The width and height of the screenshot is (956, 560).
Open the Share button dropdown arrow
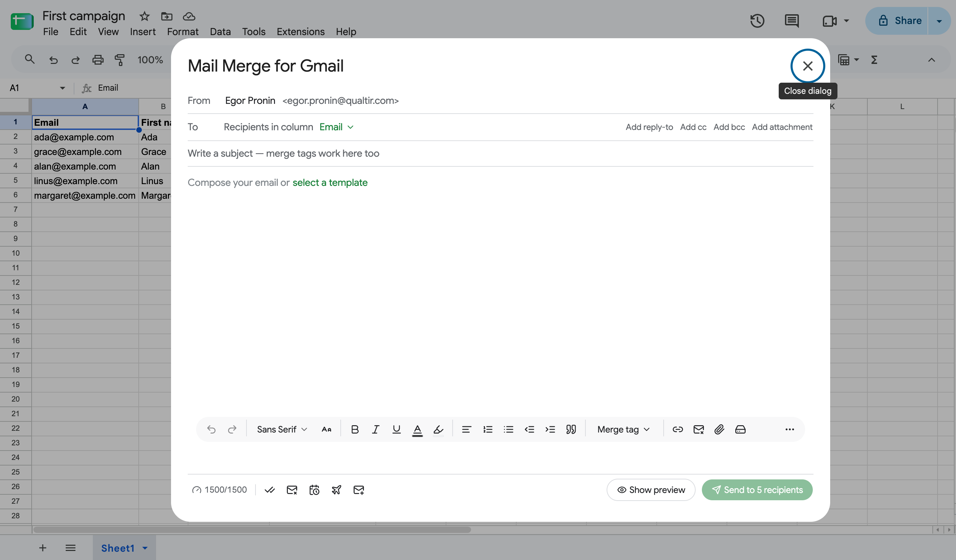click(x=939, y=21)
